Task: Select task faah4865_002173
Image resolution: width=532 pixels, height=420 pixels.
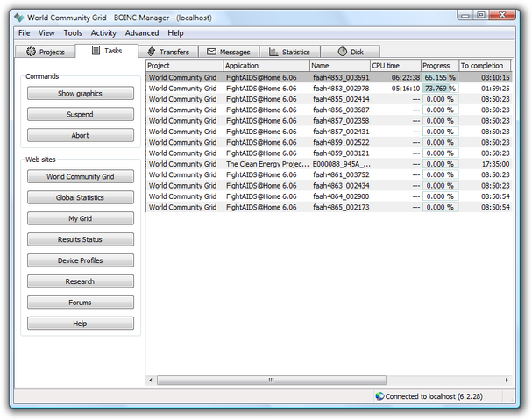Action: tap(329, 207)
